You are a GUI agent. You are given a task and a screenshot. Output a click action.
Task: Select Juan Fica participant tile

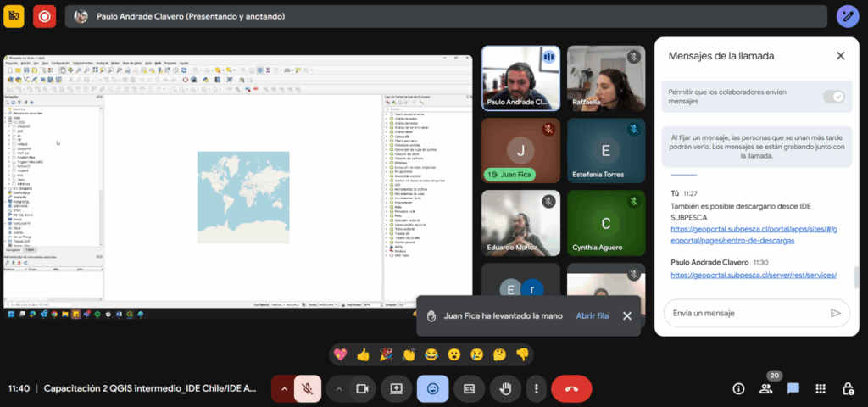click(x=521, y=151)
